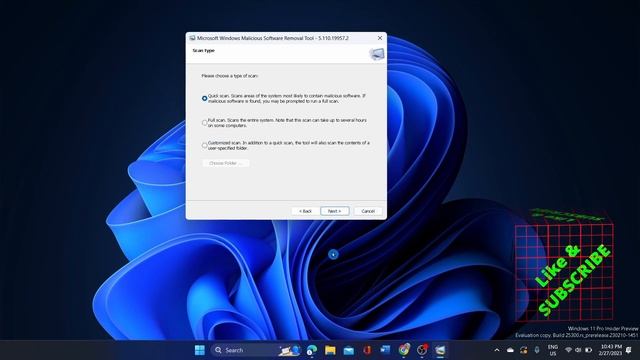640x360 pixels.
Task: Open Microsoft Edge from the taskbar
Action: (312, 350)
